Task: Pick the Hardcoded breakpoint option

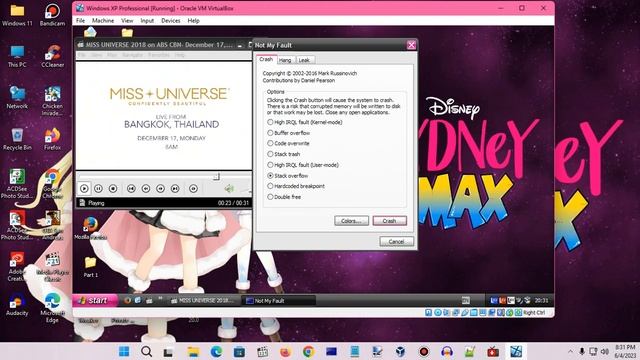Action: pyautogui.click(x=296, y=186)
